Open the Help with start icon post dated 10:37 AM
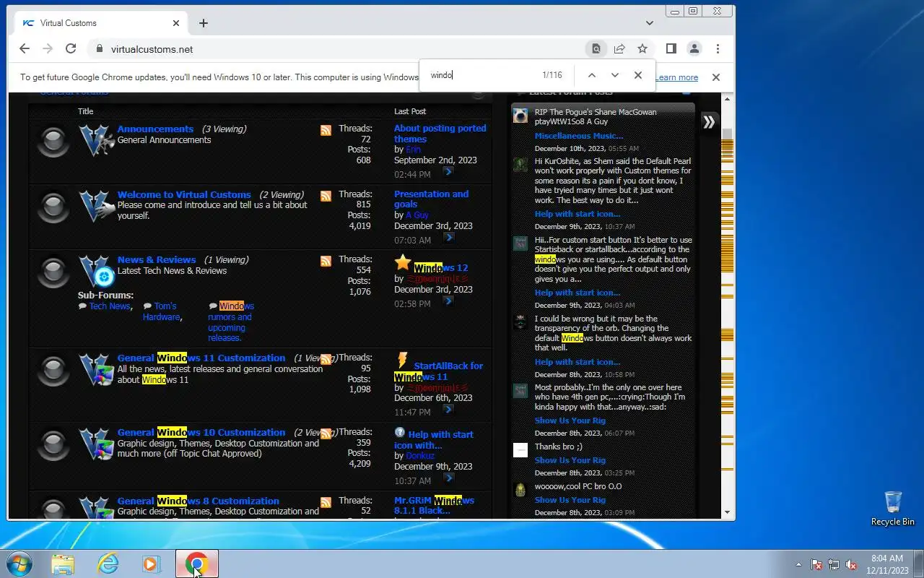Image resolution: width=924 pixels, height=578 pixels. point(577,214)
